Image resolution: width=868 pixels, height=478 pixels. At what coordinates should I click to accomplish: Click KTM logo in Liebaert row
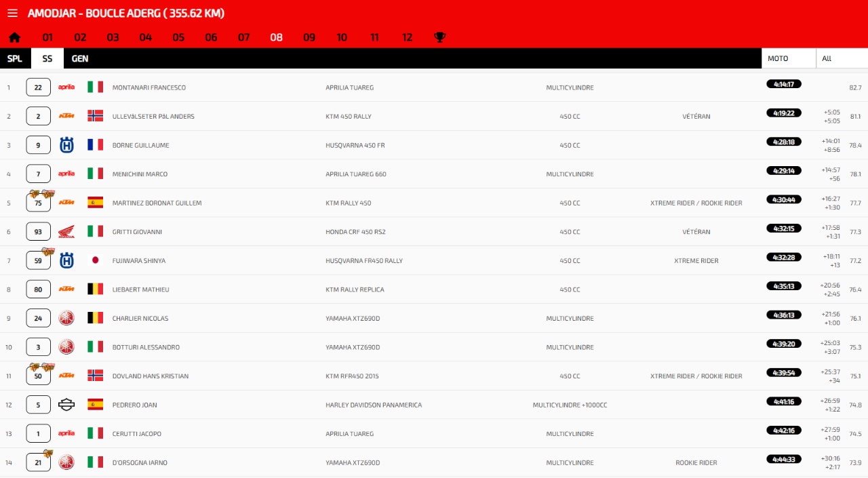pyautogui.click(x=66, y=290)
